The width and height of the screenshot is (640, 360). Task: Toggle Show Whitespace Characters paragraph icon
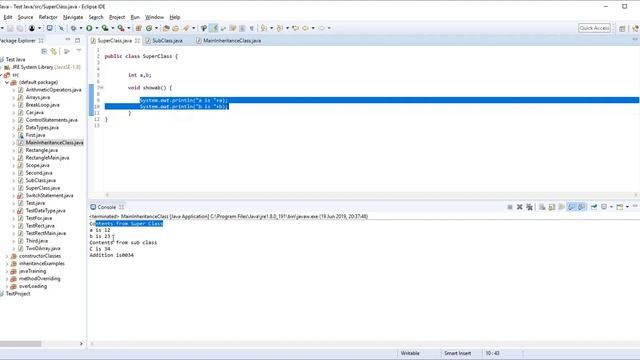pos(252,28)
